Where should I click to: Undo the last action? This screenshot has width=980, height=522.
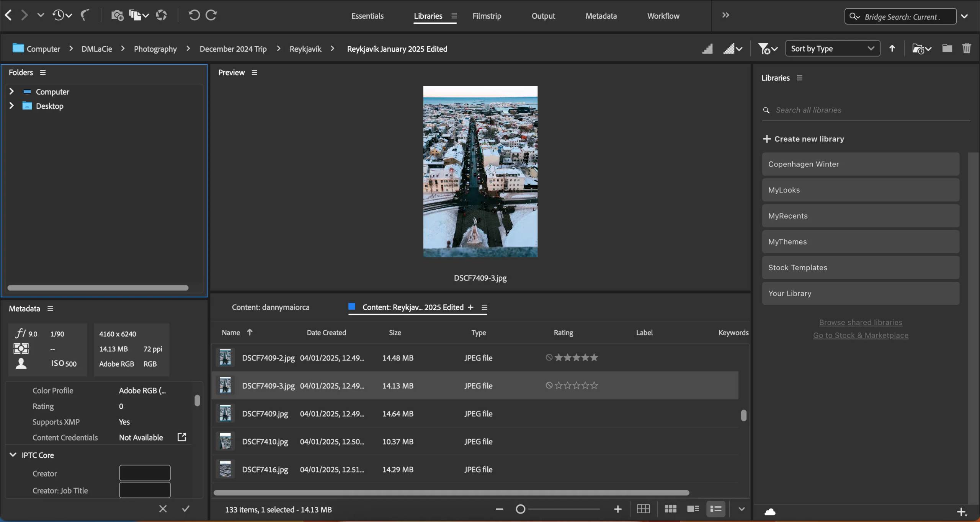194,15
